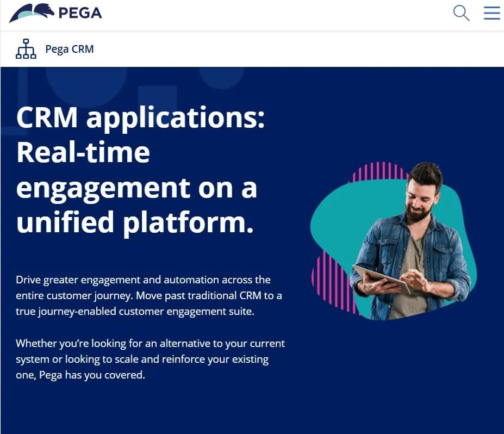Click the paragraph starting "Drive greater engagement"
Viewport: 504px width, 434px height.
[149, 295]
